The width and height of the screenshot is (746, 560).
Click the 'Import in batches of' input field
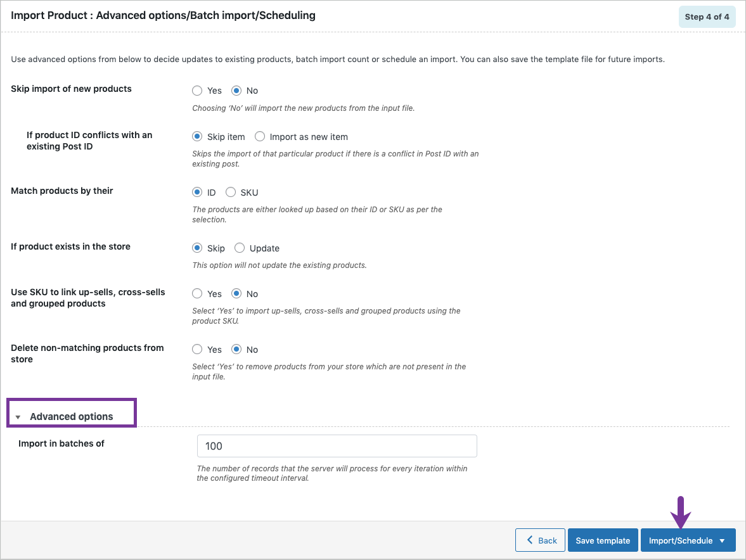coord(337,446)
